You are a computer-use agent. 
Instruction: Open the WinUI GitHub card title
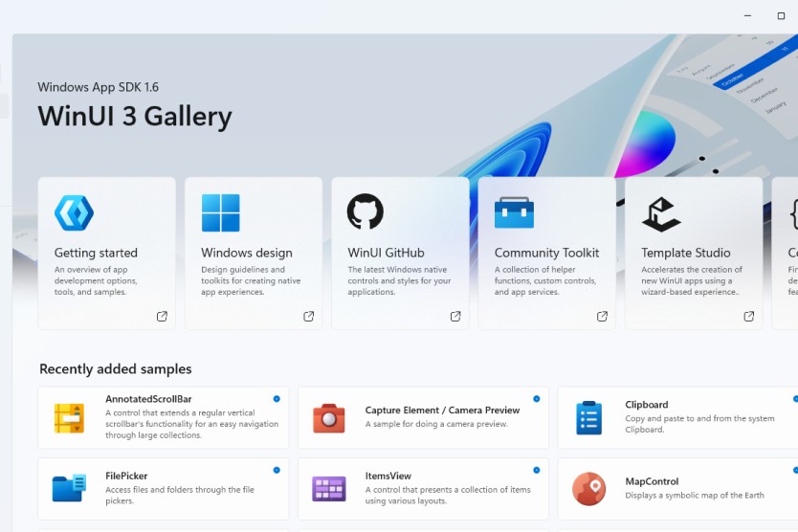pos(386,253)
